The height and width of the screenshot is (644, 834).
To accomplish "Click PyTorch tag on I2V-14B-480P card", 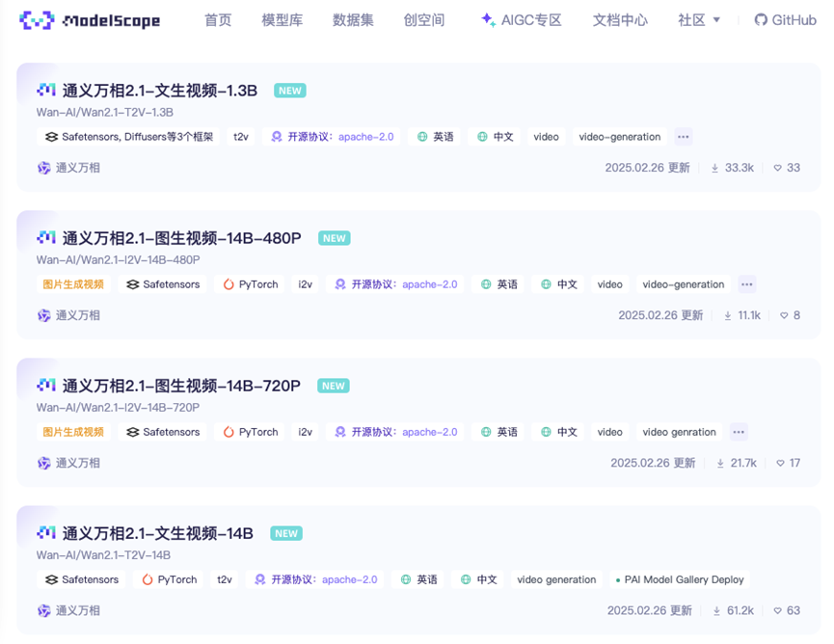I will coord(250,284).
